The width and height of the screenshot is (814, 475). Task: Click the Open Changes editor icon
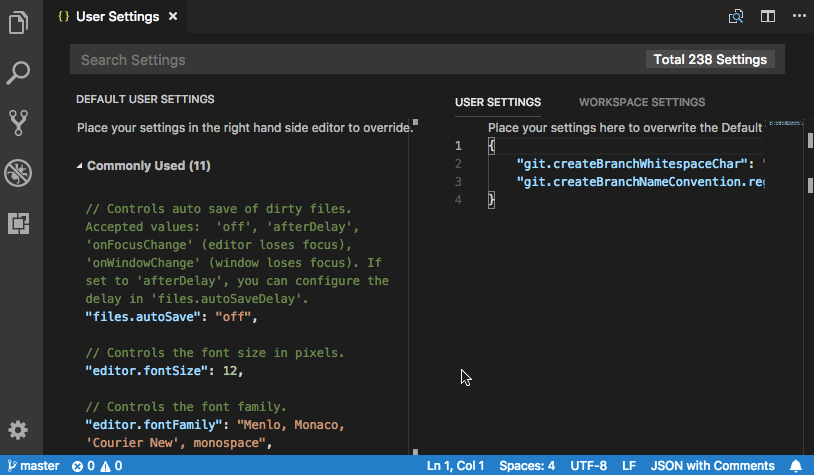click(x=737, y=16)
